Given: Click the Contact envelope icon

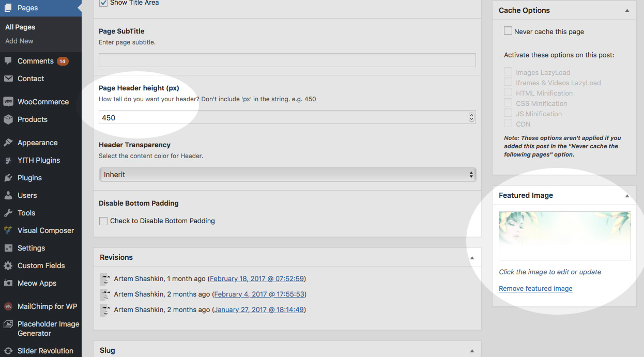Looking at the screenshot, I should pos(8,79).
